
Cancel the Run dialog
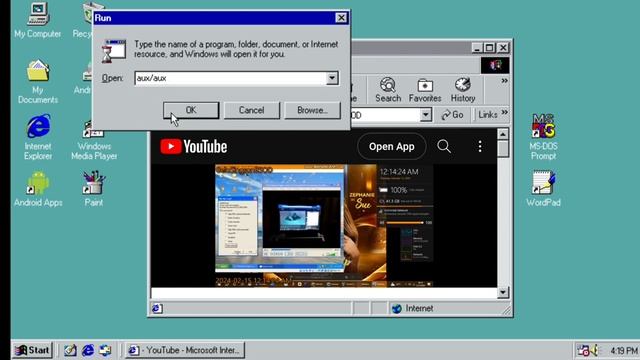pos(251,110)
